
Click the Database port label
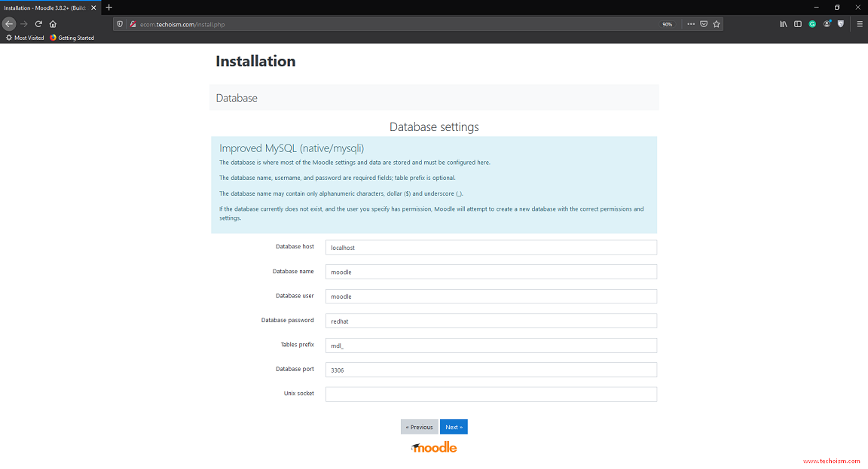coord(295,369)
